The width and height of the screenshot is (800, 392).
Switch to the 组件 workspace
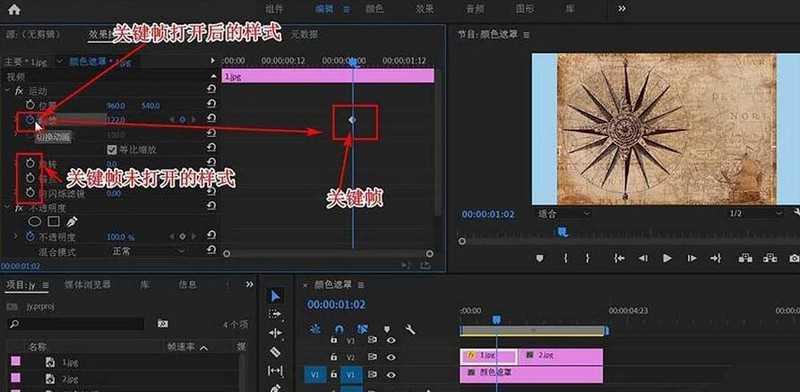point(273,9)
